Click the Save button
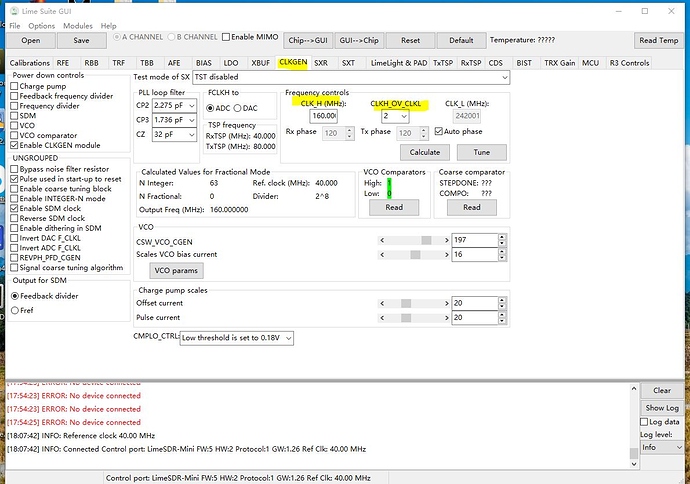Viewport: 690px width, 484px height. (81, 40)
